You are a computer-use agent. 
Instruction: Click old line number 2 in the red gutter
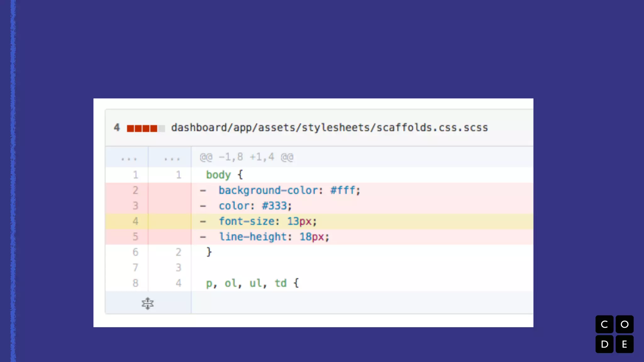[x=135, y=190]
